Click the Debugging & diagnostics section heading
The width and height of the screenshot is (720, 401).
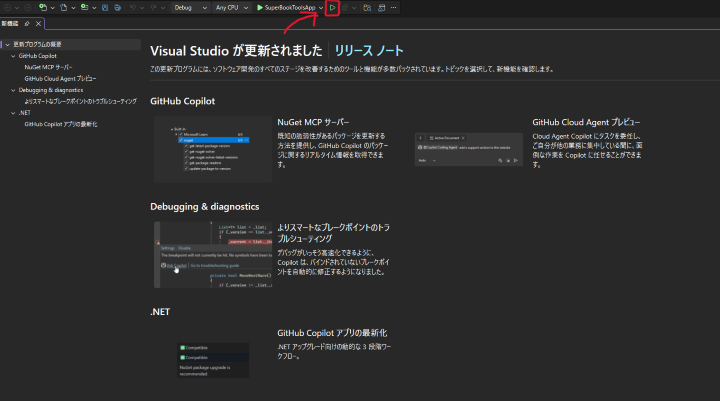tap(204, 207)
